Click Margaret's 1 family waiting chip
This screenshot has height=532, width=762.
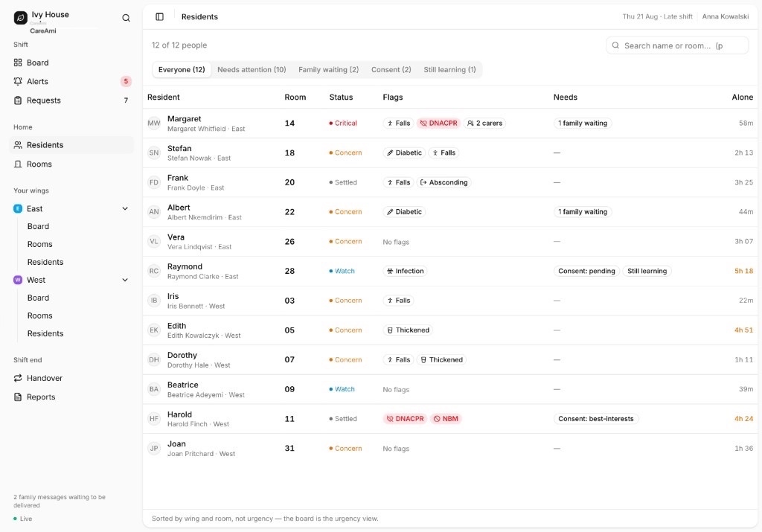583,124
